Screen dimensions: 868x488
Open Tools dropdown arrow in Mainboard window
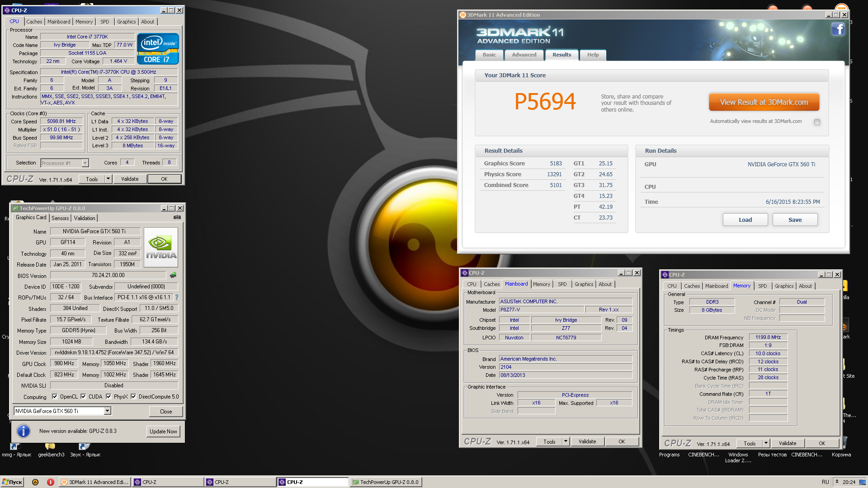566,441
